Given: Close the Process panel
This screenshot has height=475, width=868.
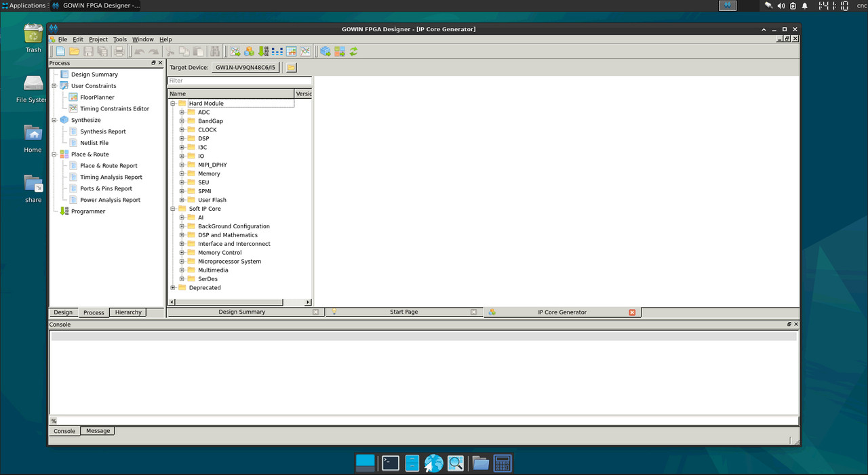Looking at the screenshot, I should 161,63.
